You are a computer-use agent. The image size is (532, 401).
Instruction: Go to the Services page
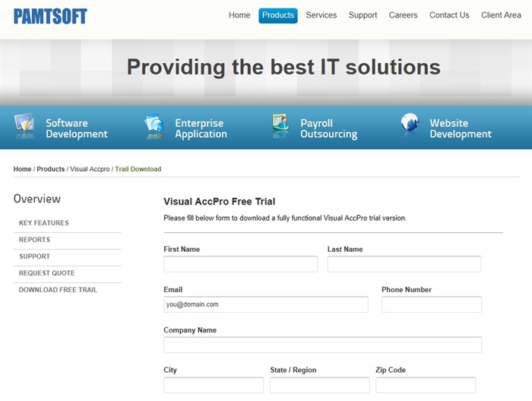coord(321,15)
